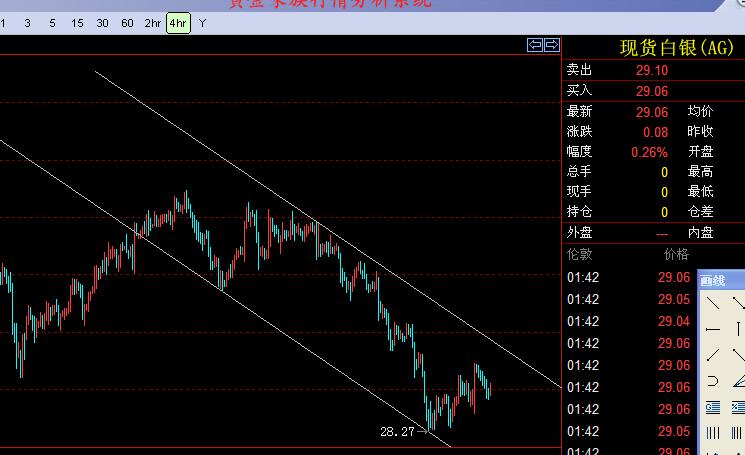Pick the vertical line drawing tool
Image resolution: width=745 pixels, height=455 pixels.
(x=738, y=329)
